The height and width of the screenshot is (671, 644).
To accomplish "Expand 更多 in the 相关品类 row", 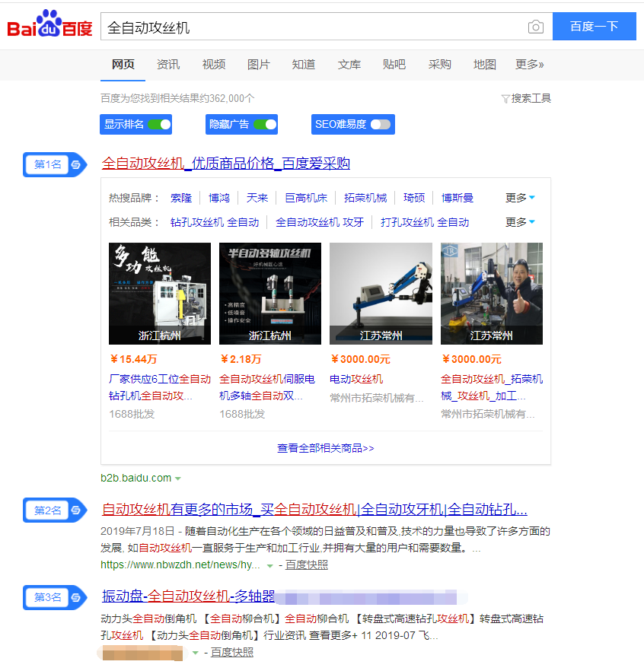I will (x=520, y=222).
